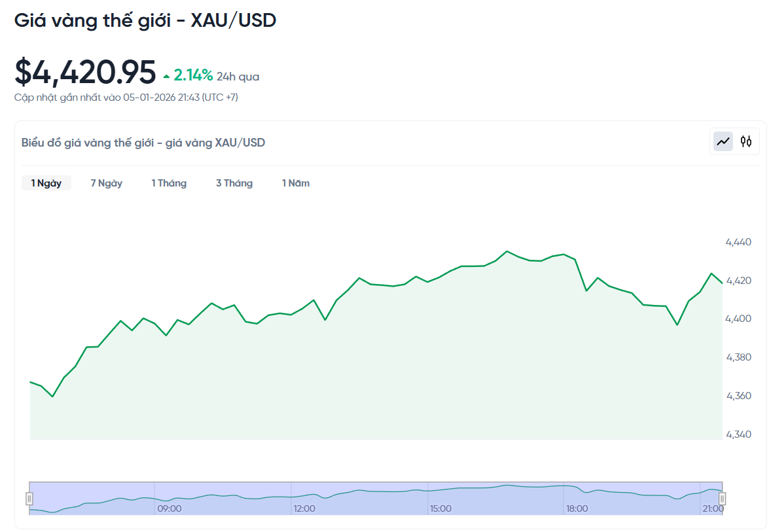Click the 09:00 mark on the navigator
The image size is (769, 532).
click(x=170, y=508)
